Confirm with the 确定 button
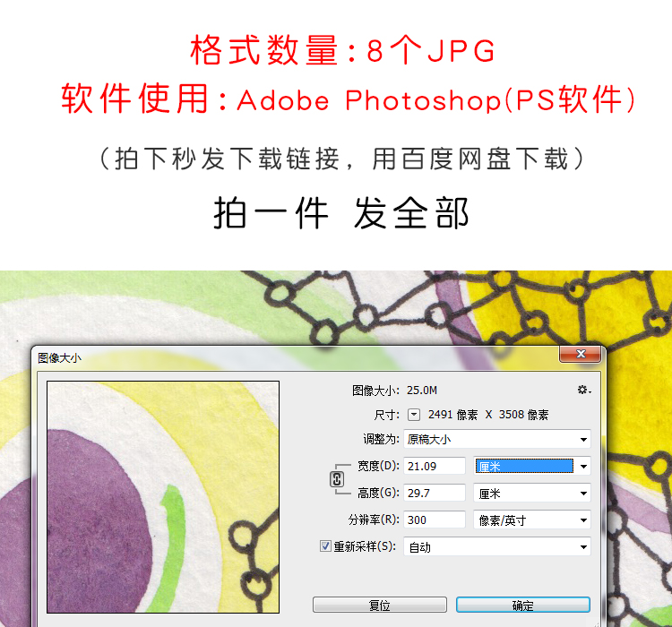672x627 pixels. point(523,605)
